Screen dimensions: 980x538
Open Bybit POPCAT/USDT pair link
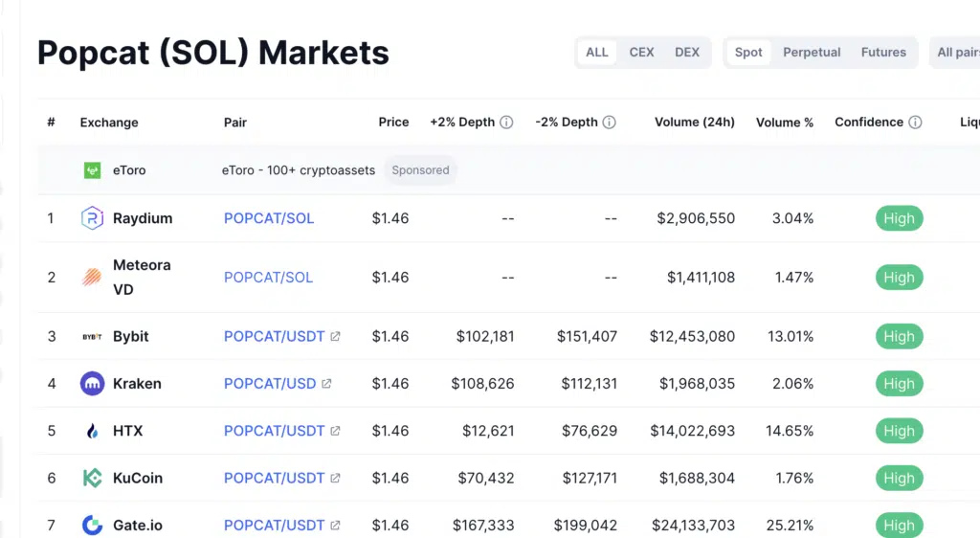[x=274, y=336]
